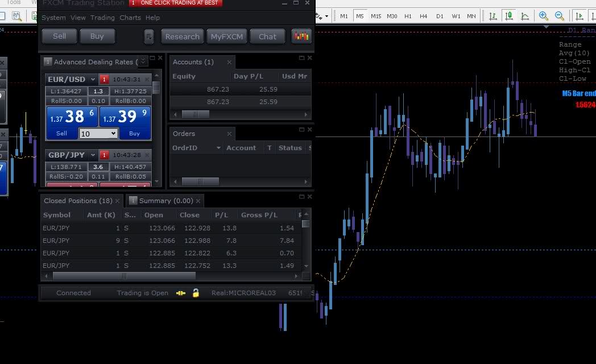Maximize the Closed Positions panel

[x=302, y=196]
